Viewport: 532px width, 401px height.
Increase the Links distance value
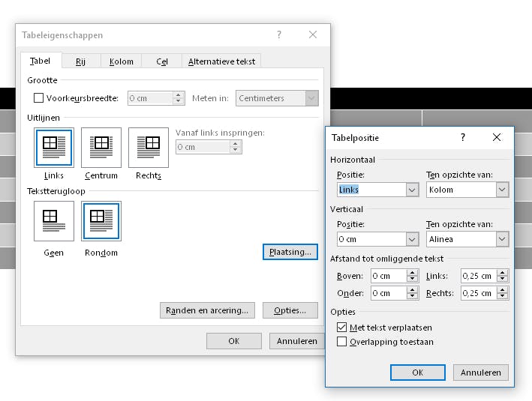tap(503, 273)
